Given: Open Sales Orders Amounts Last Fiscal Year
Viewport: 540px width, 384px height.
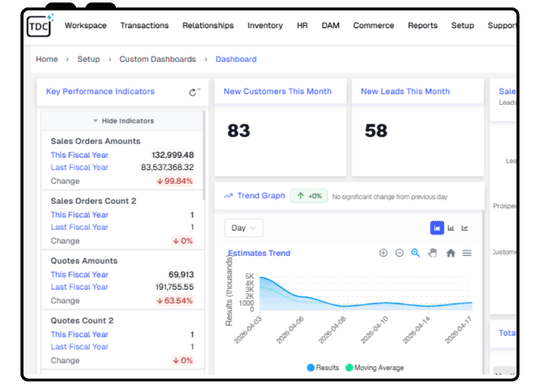Looking at the screenshot, I should coord(79,167).
